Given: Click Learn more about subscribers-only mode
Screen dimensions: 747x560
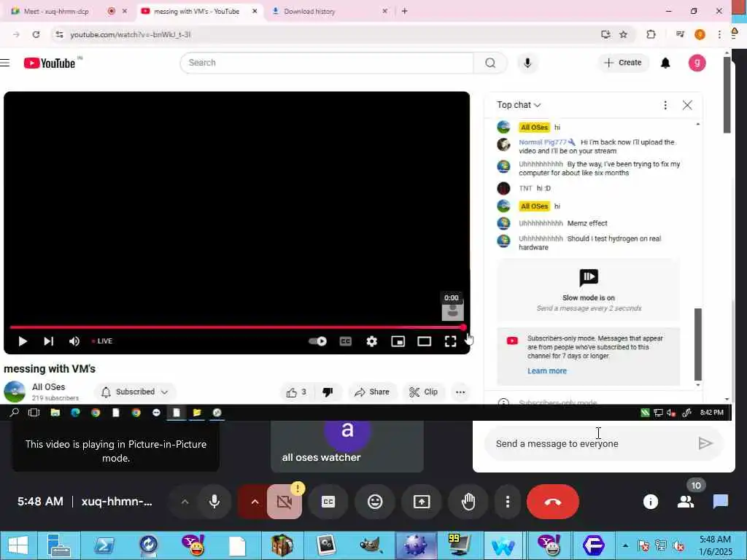Looking at the screenshot, I should click(x=547, y=371).
